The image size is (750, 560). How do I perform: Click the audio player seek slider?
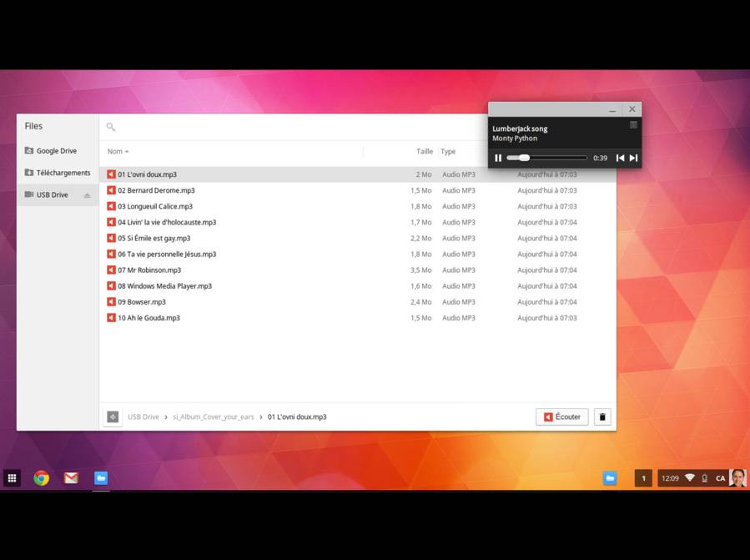(546, 158)
